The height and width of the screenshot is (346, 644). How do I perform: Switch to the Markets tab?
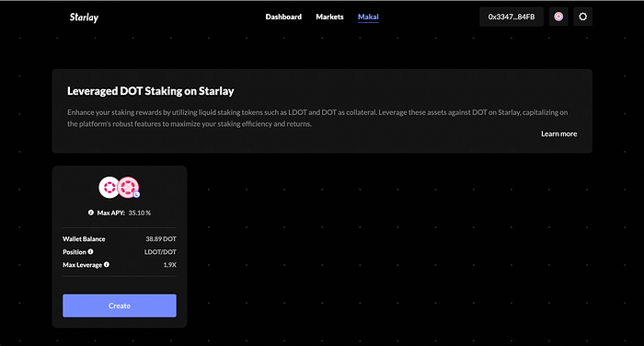(329, 17)
